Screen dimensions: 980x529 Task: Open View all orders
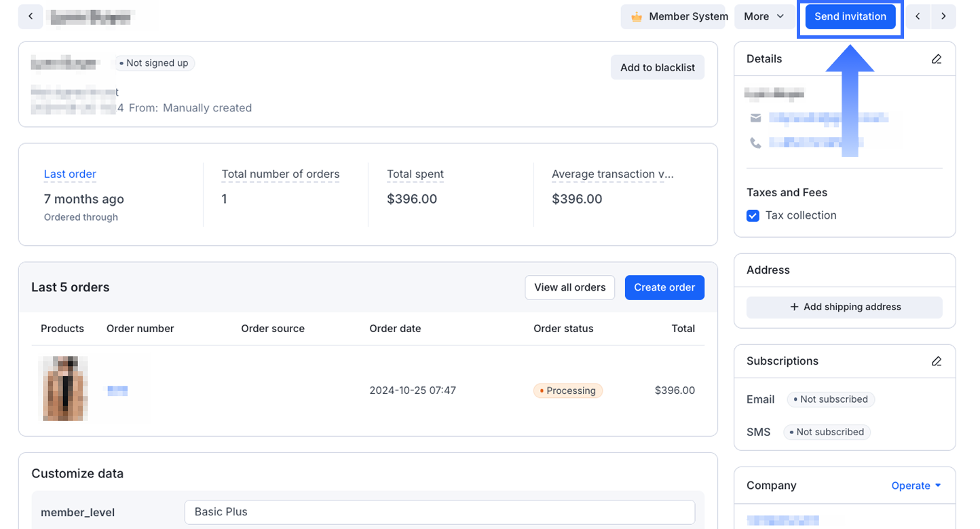(x=569, y=287)
